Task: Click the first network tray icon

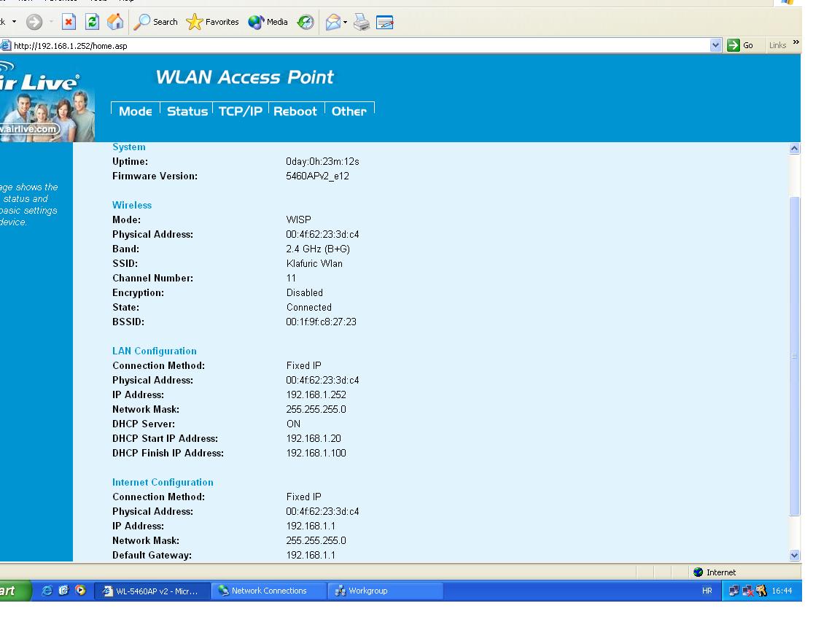Action: tap(734, 591)
